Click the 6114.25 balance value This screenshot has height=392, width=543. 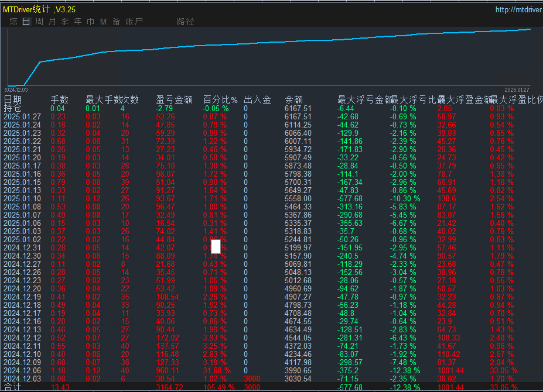[298, 125]
